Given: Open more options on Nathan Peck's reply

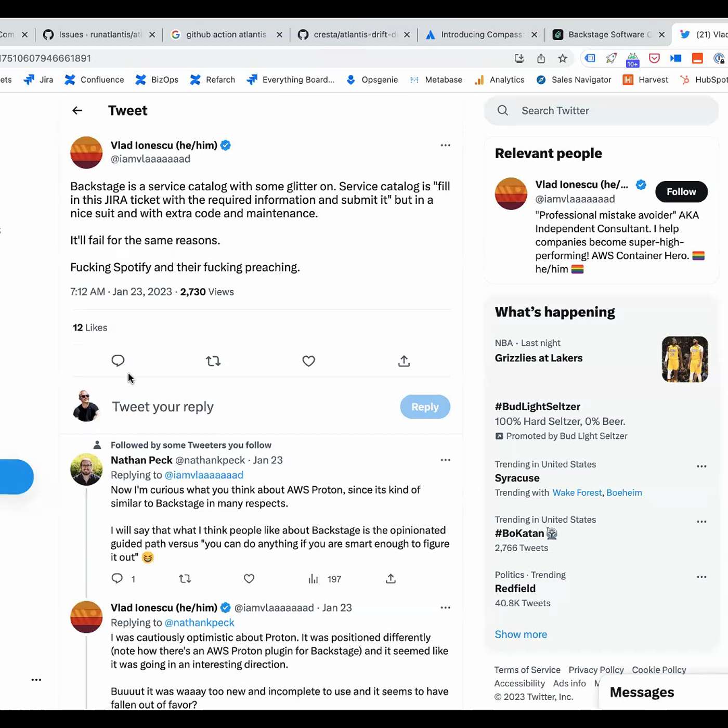Looking at the screenshot, I should (x=445, y=460).
